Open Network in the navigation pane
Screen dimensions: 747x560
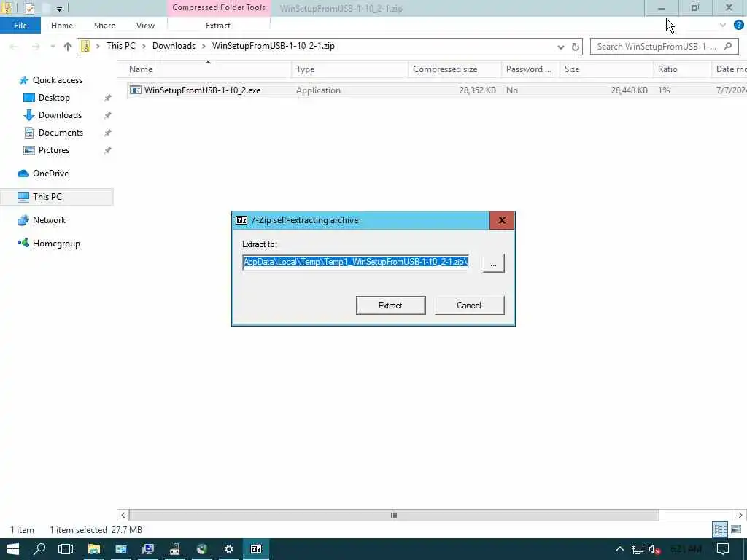(49, 220)
